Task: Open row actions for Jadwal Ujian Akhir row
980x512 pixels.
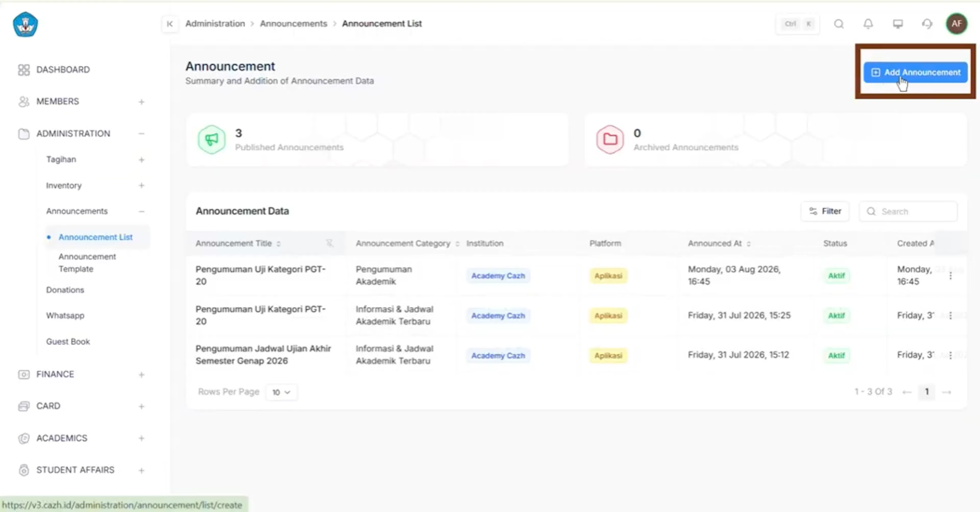Action: [x=950, y=355]
